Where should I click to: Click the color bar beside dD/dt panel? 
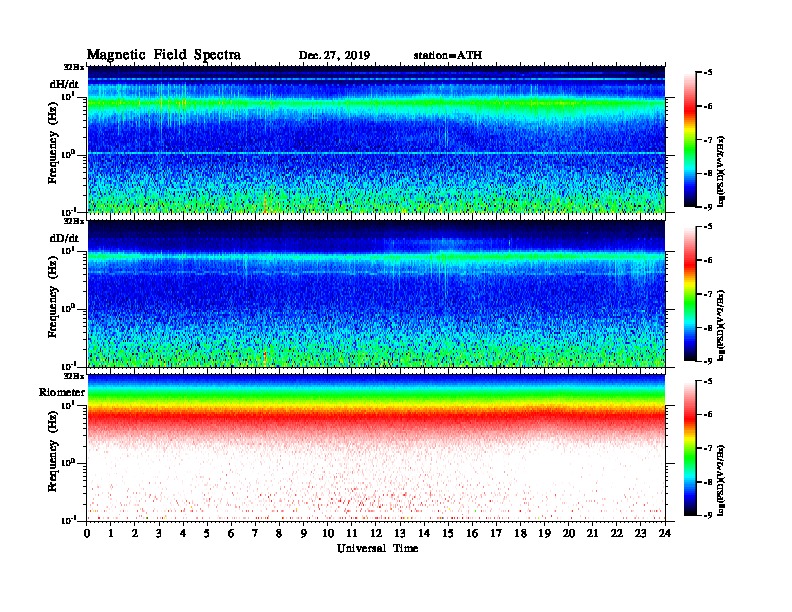[x=690, y=293]
